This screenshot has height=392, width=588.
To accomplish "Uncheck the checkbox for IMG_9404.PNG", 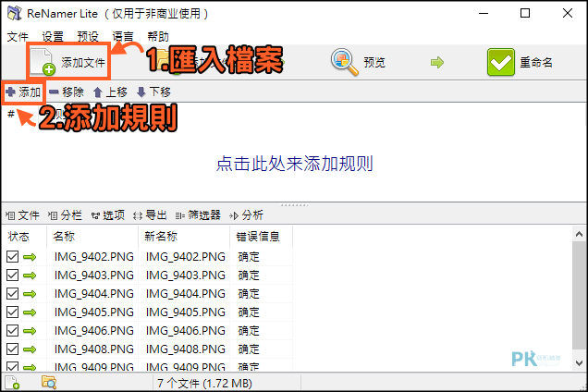I will [x=12, y=293].
